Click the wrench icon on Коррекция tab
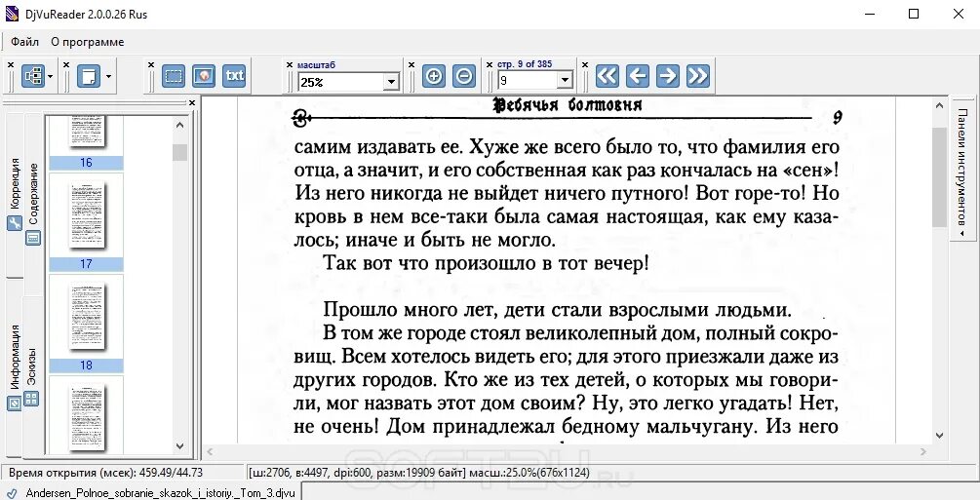980x500 pixels. coord(15,223)
